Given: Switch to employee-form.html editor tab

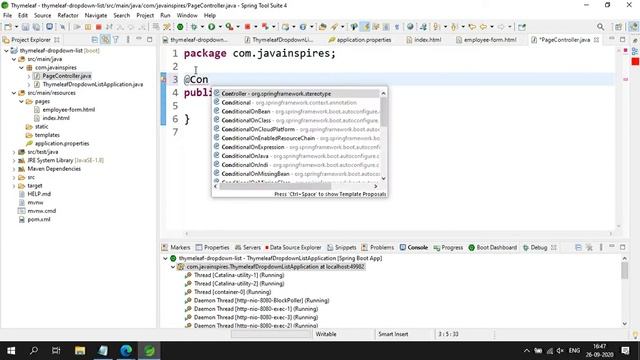Looking at the screenshot, I should (486, 40).
